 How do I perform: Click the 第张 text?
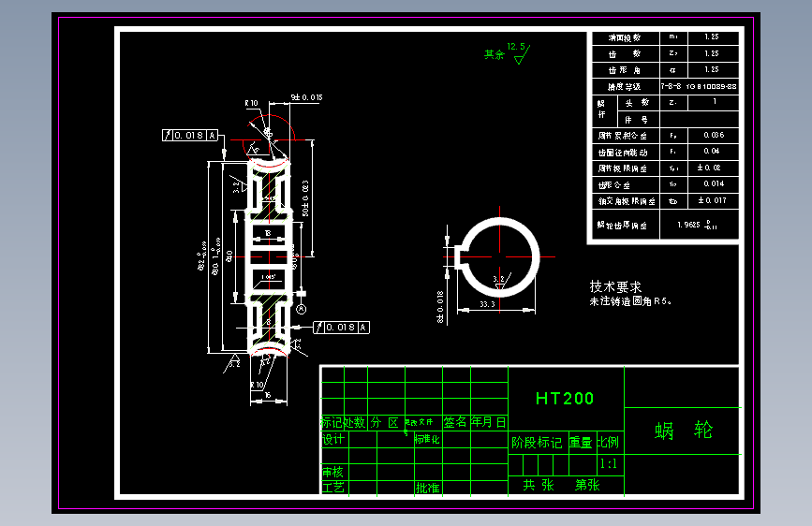587,485
